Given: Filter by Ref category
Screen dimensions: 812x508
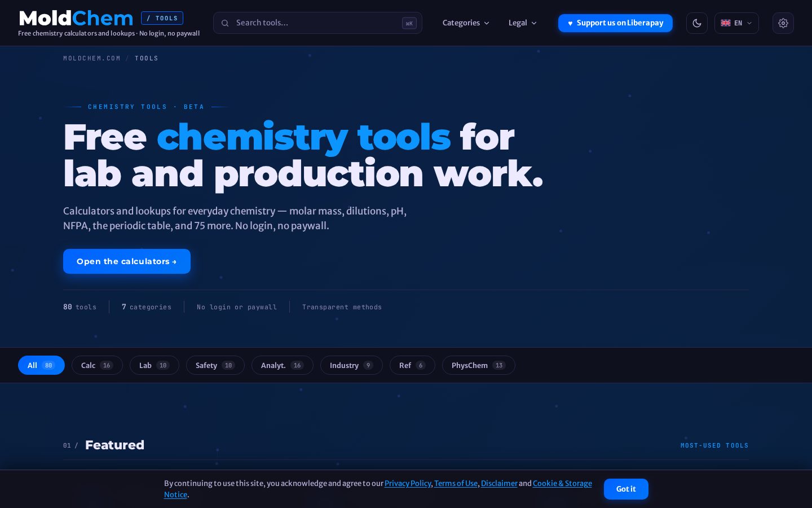Looking at the screenshot, I should (x=412, y=365).
